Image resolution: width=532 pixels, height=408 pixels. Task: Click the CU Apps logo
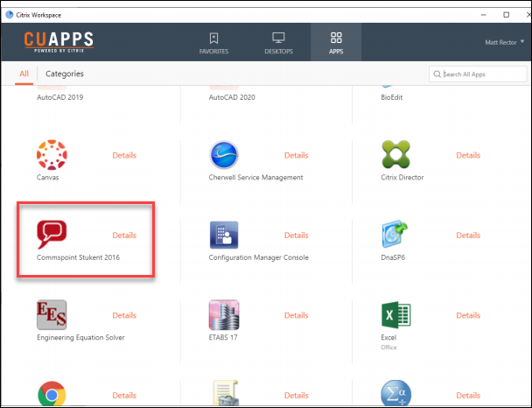tap(59, 42)
